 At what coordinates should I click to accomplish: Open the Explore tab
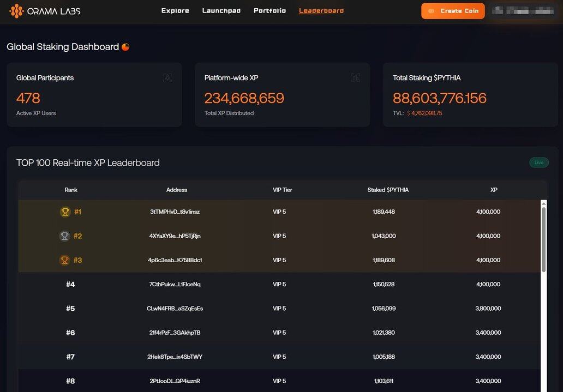click(175, 11)
